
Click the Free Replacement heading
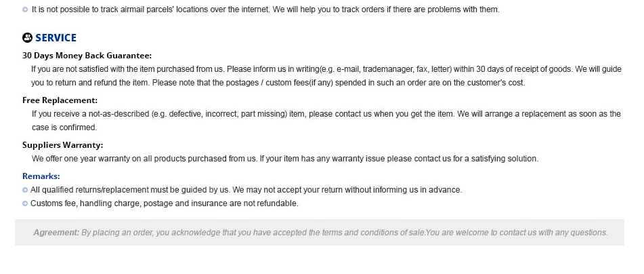click(60, 100)
